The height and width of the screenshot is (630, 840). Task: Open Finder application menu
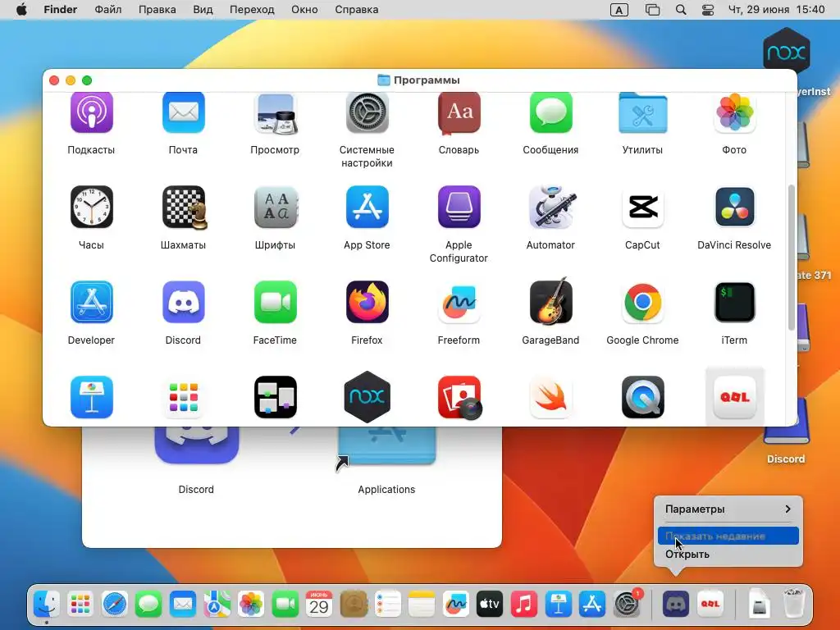pos(60,10)
